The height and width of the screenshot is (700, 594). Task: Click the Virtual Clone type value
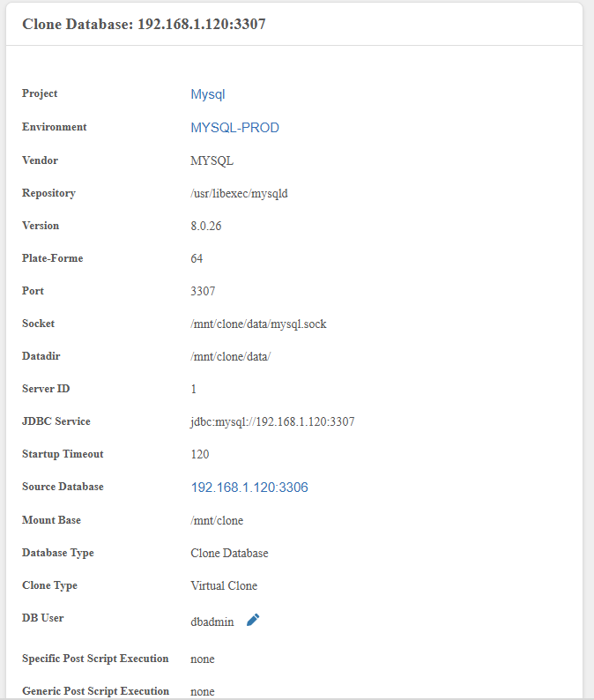(x=224, y=586)
